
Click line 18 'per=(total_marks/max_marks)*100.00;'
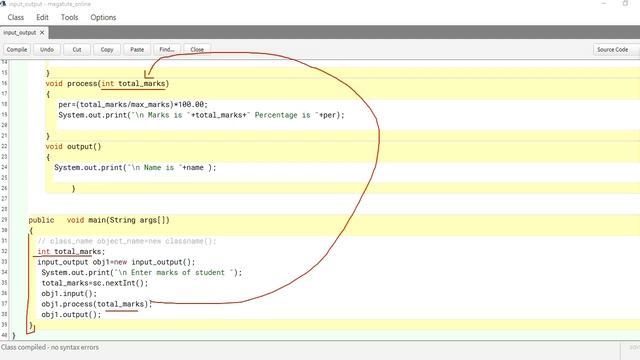point(133,104)
